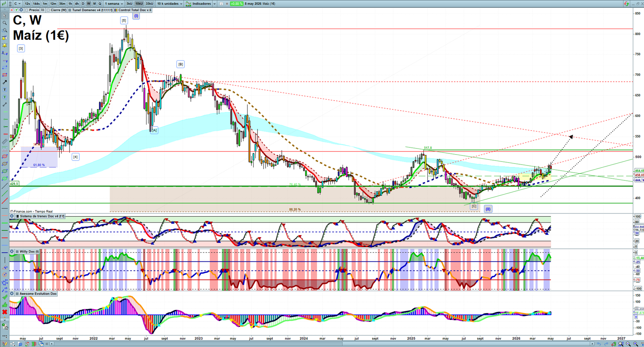Viewport: 644px width, 347px height.
Task: Toggle the 35kU view button
Action: point(149,4)
